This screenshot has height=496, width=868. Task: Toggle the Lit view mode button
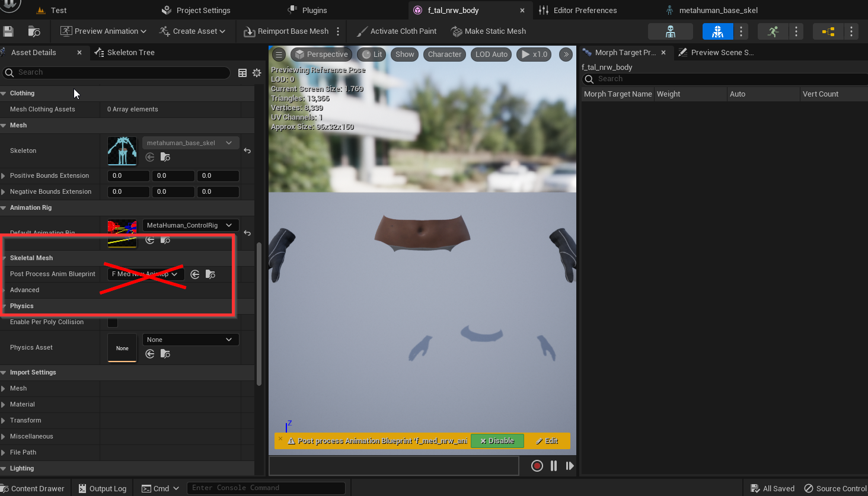point(372,55)
